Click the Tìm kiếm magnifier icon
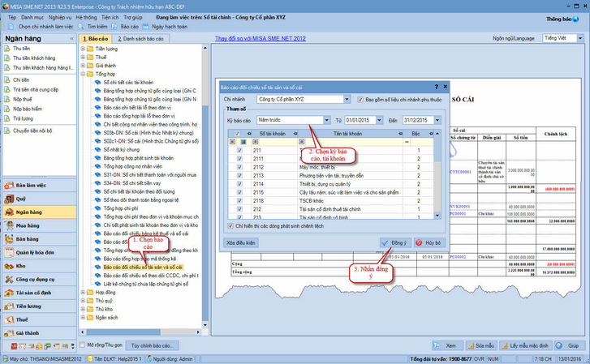The image size is (590, 364). click(x=81, y=27)
